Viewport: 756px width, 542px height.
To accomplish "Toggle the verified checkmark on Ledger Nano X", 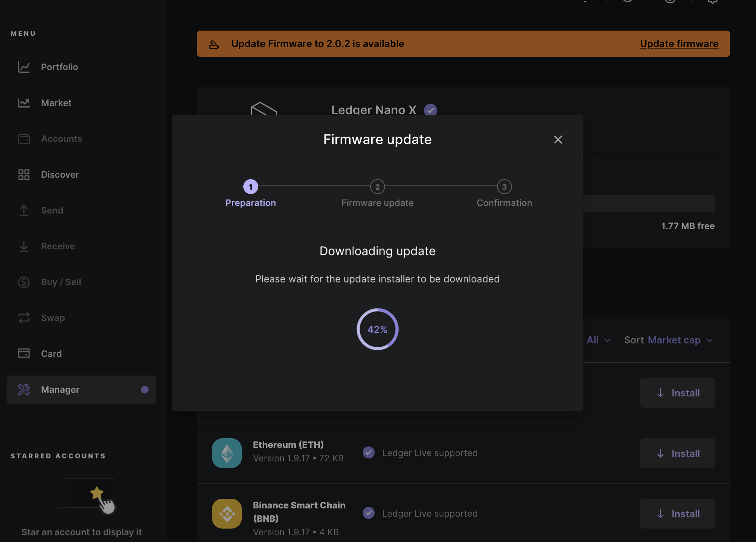I will [430, 110].
